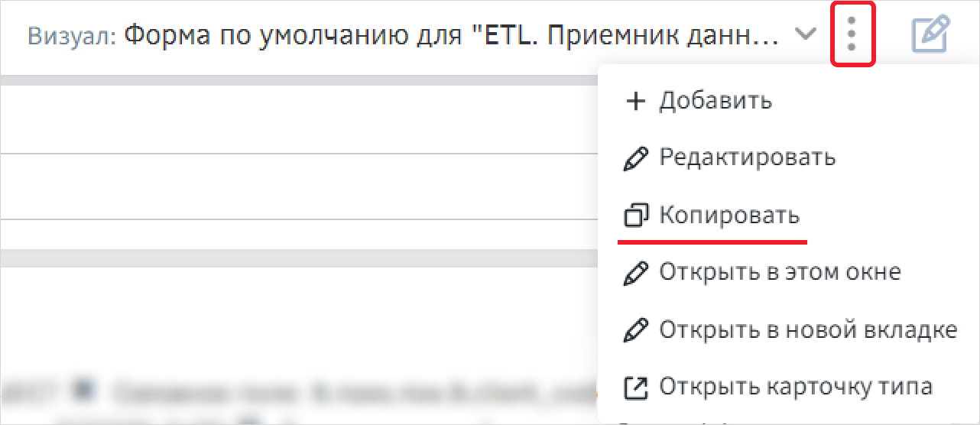This screenshot has width=980, height=425.
Task: Click external-link icon for Открыть карточку типа
Action: (x=636, y=387)
